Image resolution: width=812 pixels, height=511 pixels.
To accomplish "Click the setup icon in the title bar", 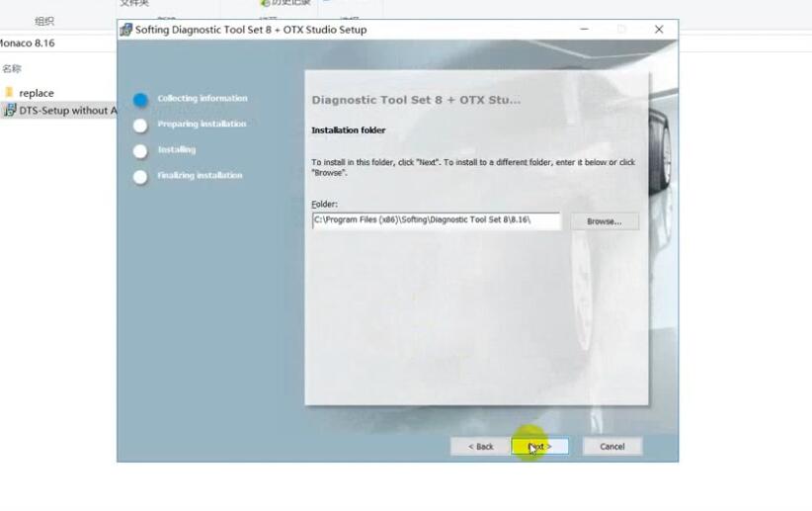I will [125, 30].
